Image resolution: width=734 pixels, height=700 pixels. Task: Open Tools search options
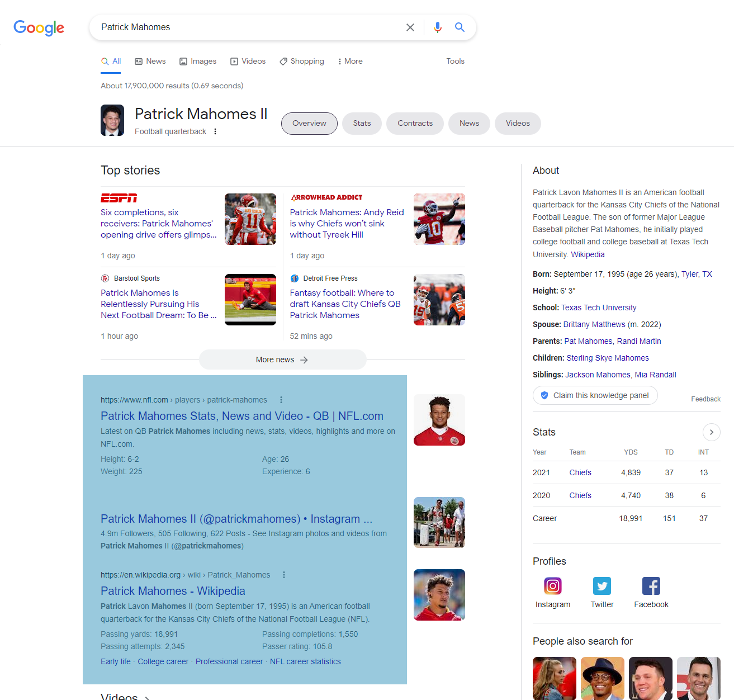[456, 62]
